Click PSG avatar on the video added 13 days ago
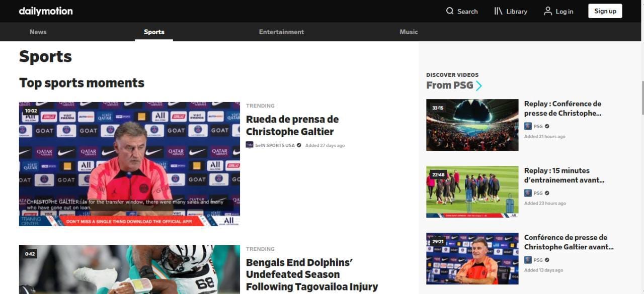This screenshot has width=644, height=294. (528, 260)
